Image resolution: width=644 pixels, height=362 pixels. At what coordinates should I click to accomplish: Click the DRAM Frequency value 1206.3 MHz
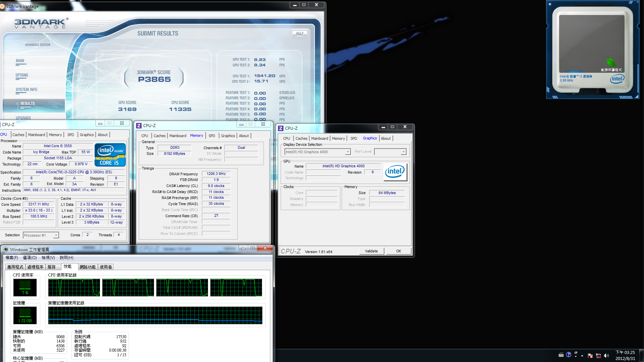click(216, 174)
